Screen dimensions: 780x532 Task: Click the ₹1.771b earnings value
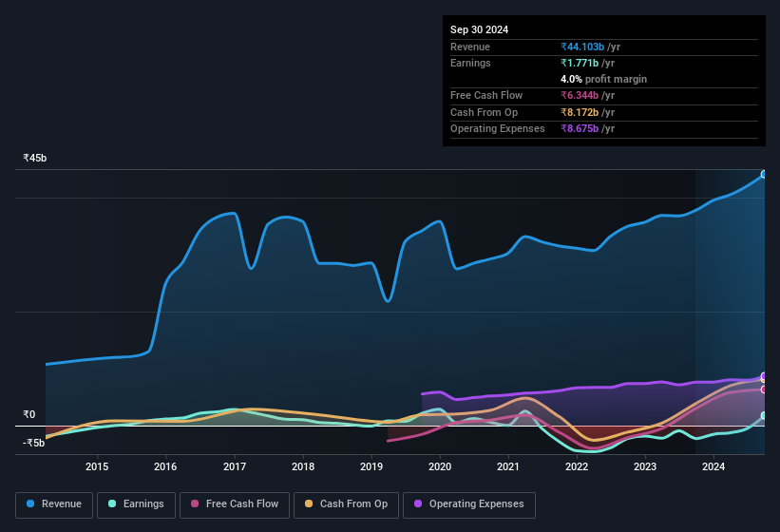click(580, 63)
